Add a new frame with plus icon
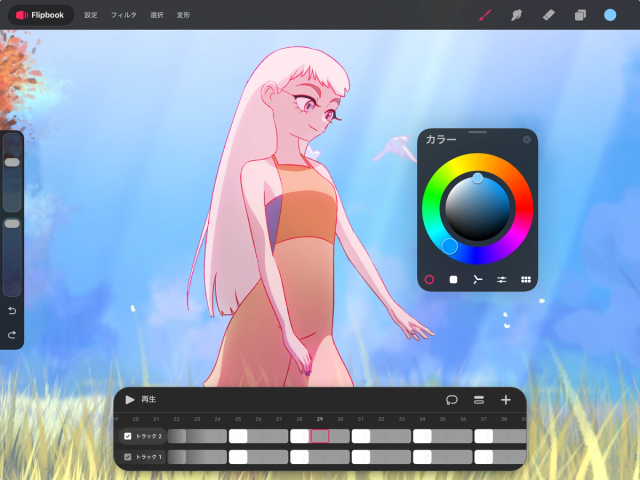The height and width of the screenshot is (480, 640). point(506,400)
